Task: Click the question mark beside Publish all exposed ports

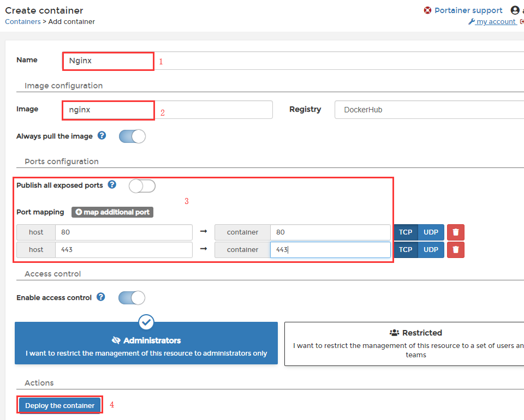Action: pyautogui.click(x=112, y=185)
